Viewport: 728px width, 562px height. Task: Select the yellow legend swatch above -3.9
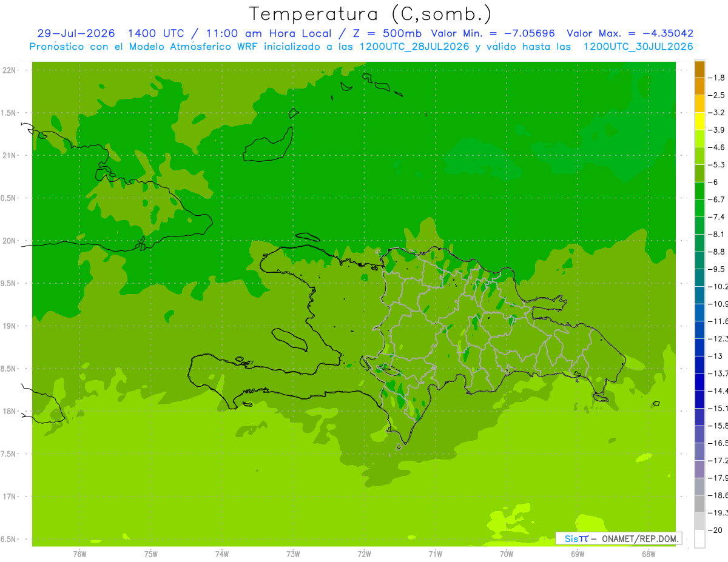pyautogui.click(x=699, y=121)
